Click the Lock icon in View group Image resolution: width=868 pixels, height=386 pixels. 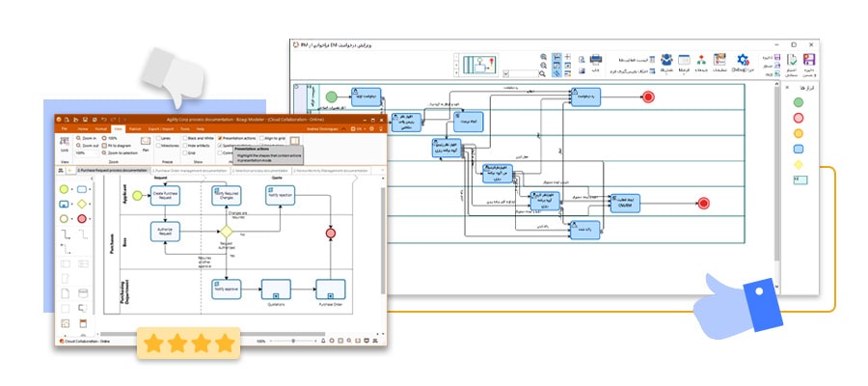click(65, 144)
